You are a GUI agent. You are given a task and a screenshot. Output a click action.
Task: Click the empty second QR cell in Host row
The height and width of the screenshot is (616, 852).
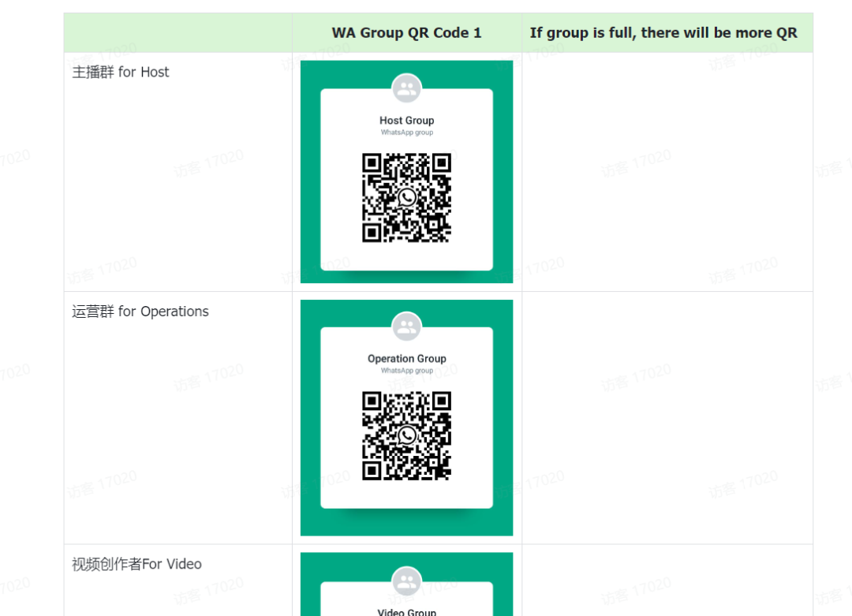pyautogui.click(x=667, y=172)
